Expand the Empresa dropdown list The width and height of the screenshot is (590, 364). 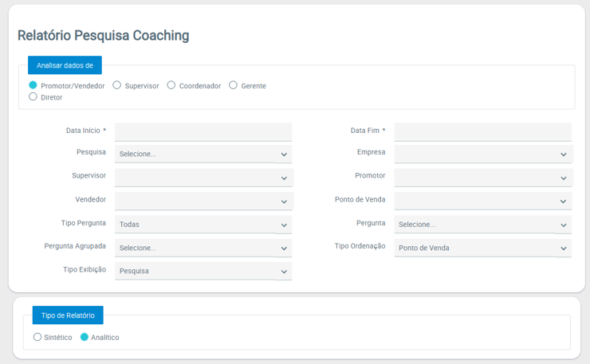coord(482,154)
